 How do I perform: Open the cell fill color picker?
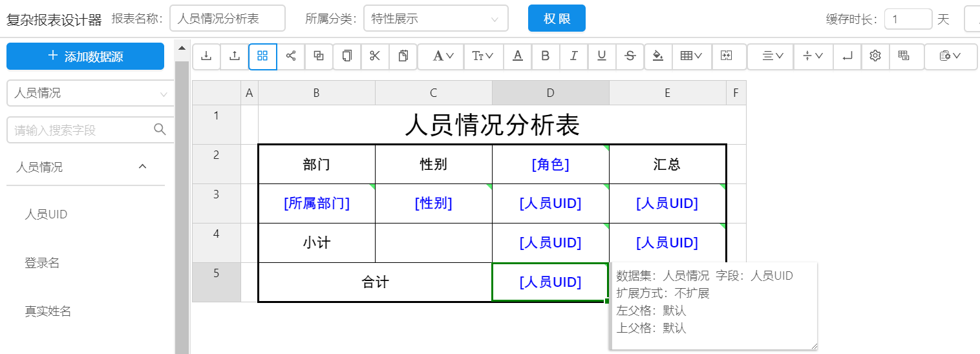tap(658, 56)
